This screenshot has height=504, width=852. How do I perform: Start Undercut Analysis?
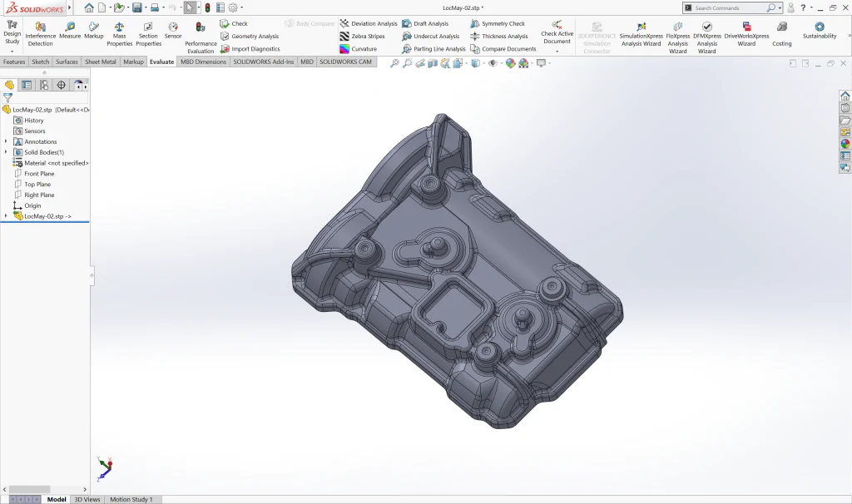(431, 36)
